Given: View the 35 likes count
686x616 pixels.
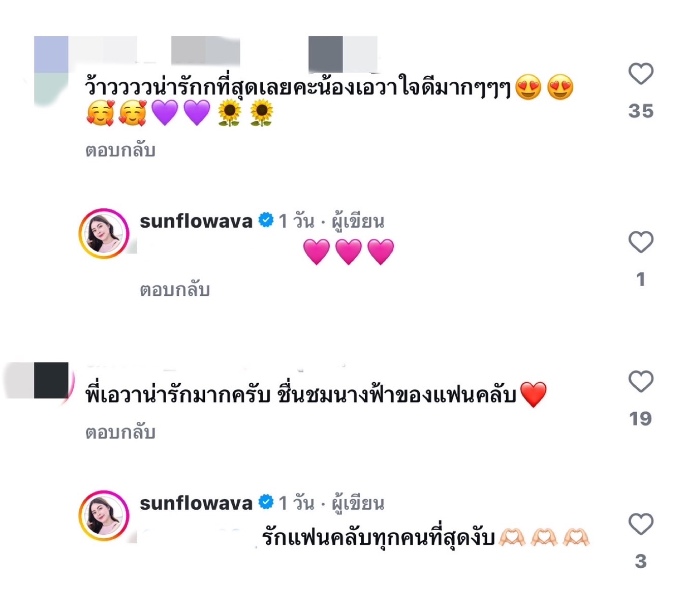Looking at the screenshot, I should [x=641, y=111].
